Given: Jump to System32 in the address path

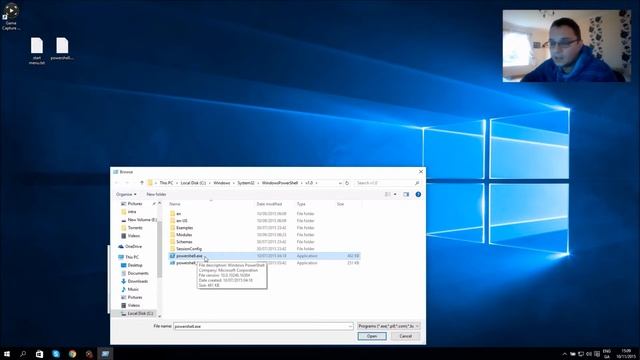Looking at the screenshot, I should click(x=246, y=183).
